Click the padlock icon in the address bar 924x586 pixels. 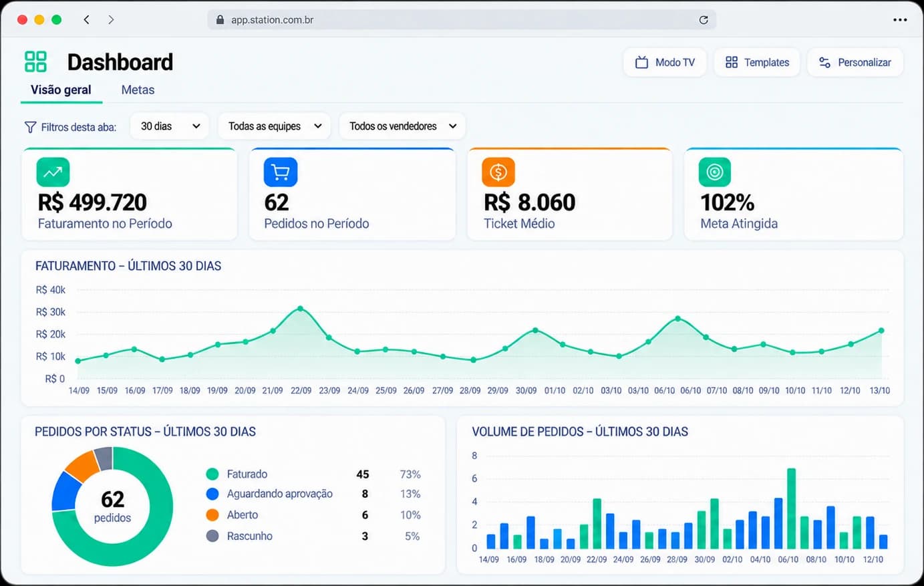click(x=220, y=19)
